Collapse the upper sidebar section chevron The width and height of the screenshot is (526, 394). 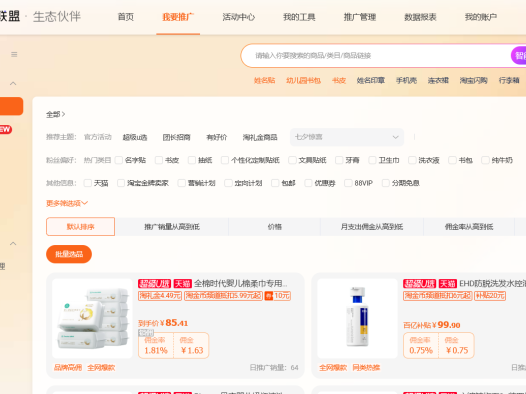pos(13,83)
